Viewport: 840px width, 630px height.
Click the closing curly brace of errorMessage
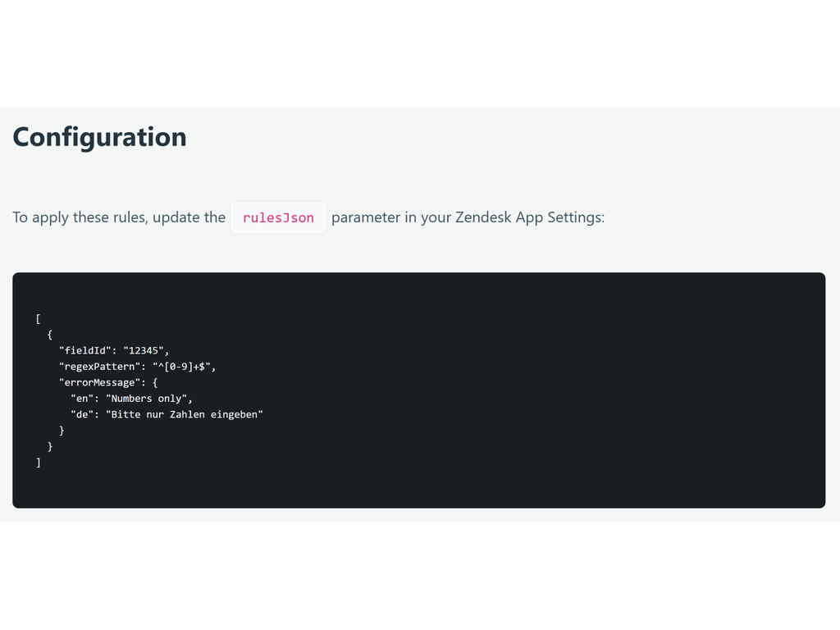62,430
